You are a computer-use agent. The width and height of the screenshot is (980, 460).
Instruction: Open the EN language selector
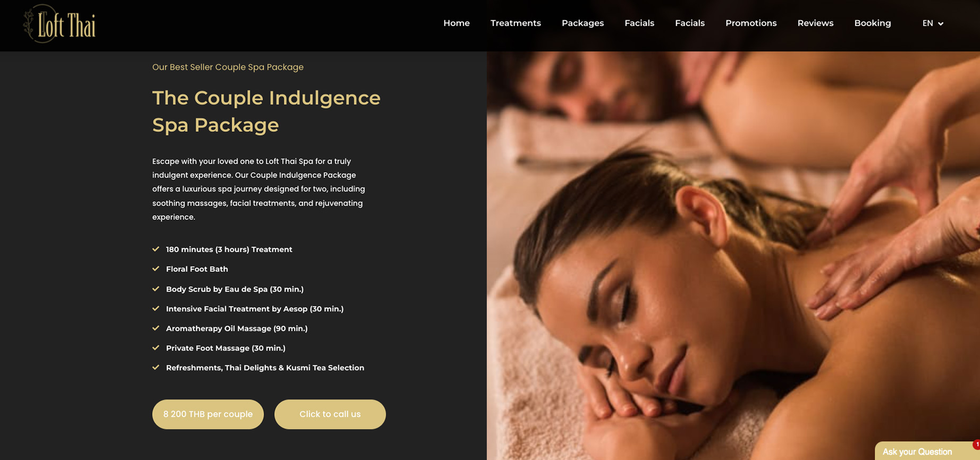tap(933, 23)
